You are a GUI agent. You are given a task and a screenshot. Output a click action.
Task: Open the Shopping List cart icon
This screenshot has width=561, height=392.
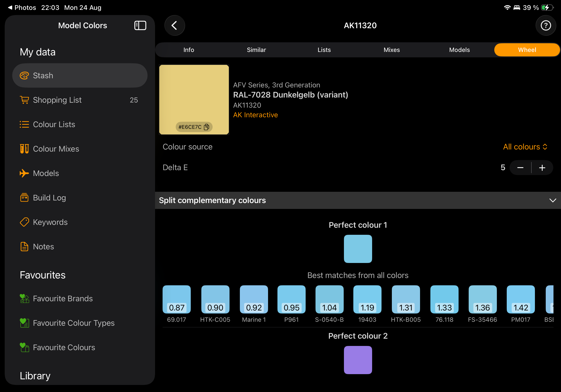[24, 100]
